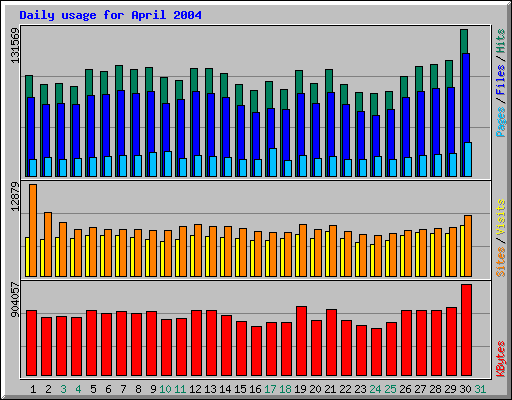Click green day 24 label

pos(375,389)
